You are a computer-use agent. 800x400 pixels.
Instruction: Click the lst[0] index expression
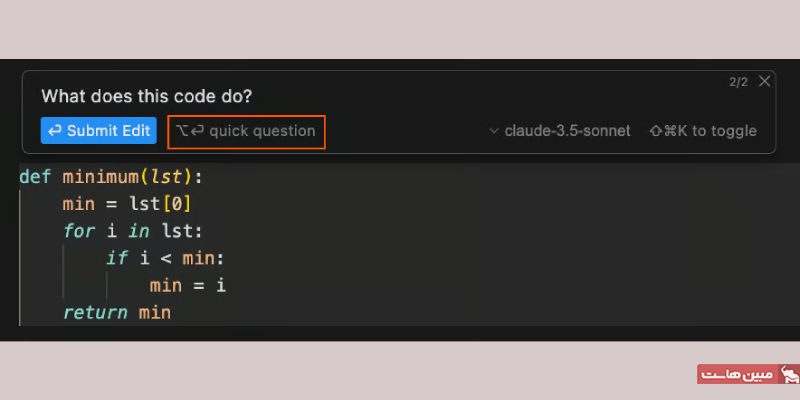point(160,204)
